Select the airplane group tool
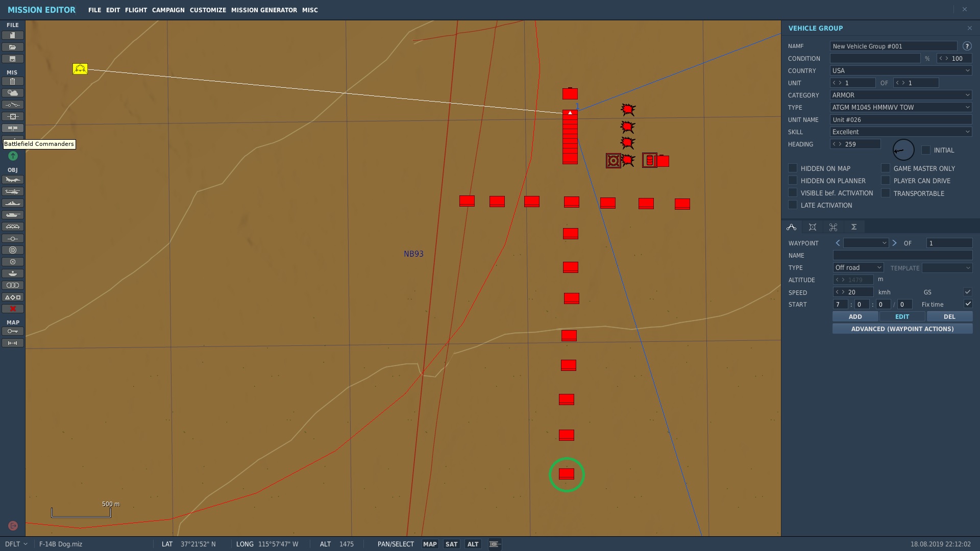This screenshot has height=551, width=980. (13, 180)
